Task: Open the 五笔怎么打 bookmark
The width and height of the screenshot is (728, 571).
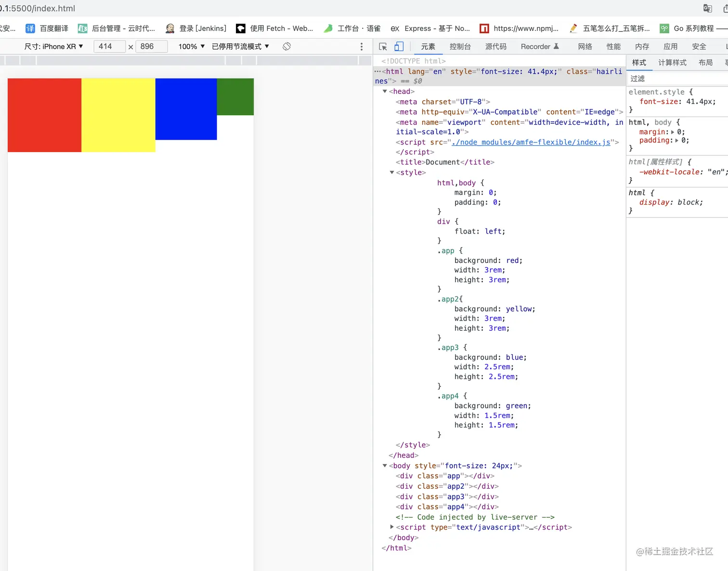Action: [x=610, y=28]
